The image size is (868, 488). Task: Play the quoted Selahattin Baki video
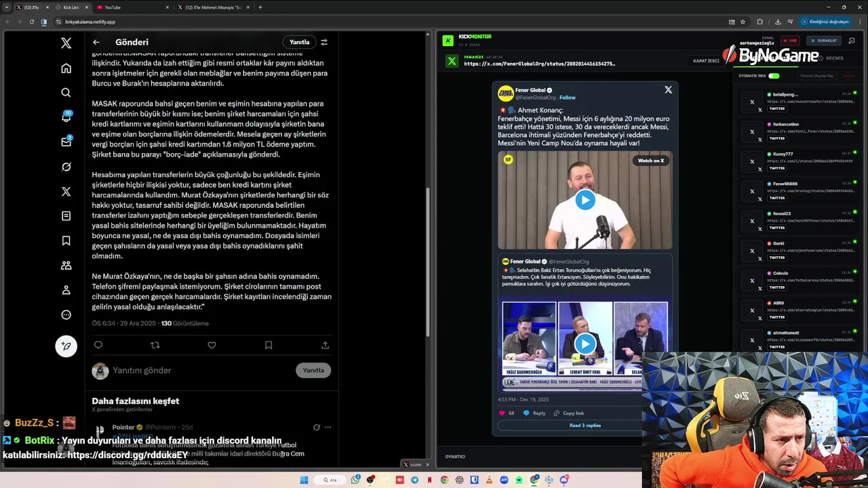pos(585,344)
